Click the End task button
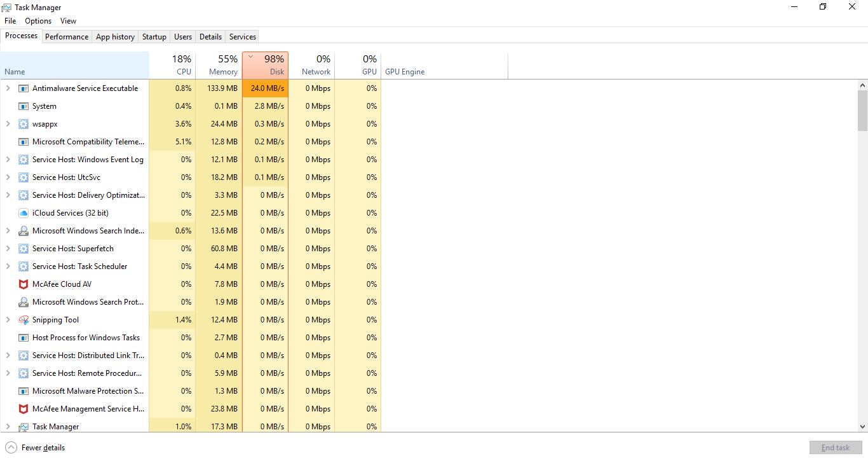 (836, 448)
